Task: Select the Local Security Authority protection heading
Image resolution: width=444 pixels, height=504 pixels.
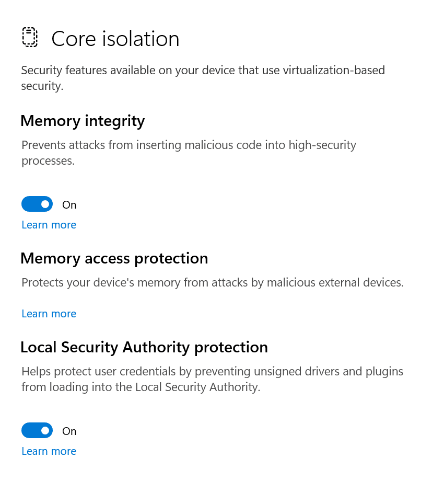Action: pos(144,348)
